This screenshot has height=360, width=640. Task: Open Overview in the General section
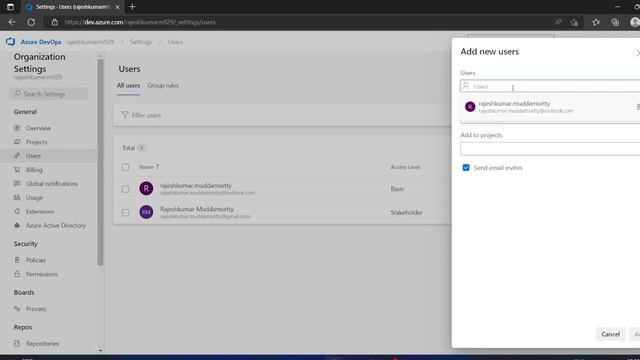pyautogui.click(x=38, y=128)
